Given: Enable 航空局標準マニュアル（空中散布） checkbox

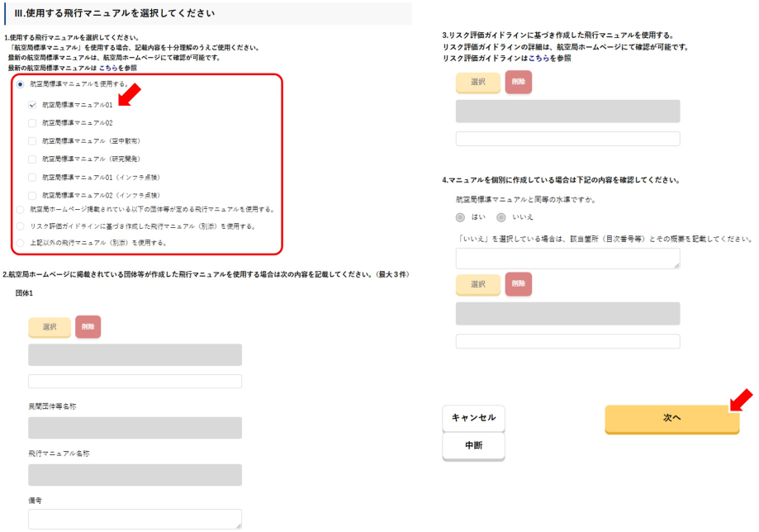Looking at the screenshot, I should coord(32,141).
